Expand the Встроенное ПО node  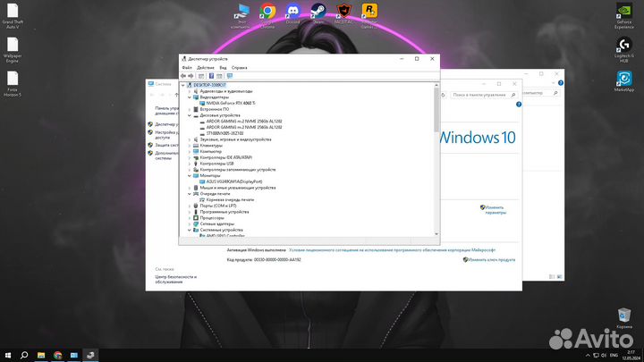[190, 109]
